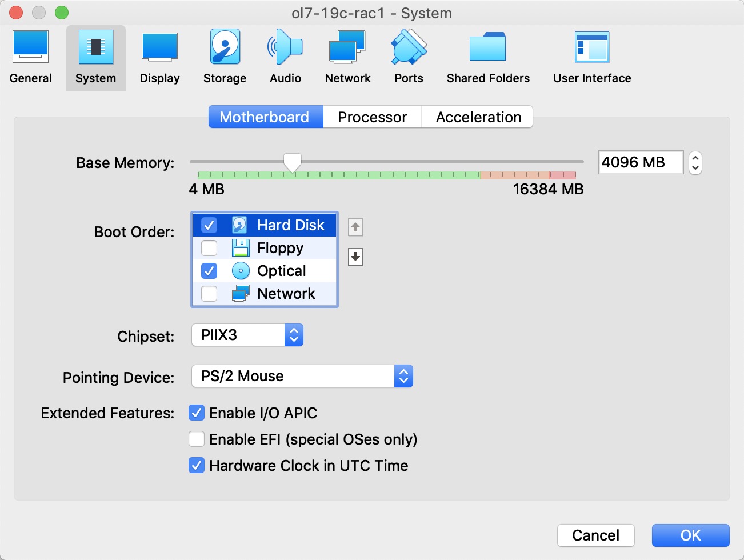Open the User Interface settings section

click(x=592, y=58)
